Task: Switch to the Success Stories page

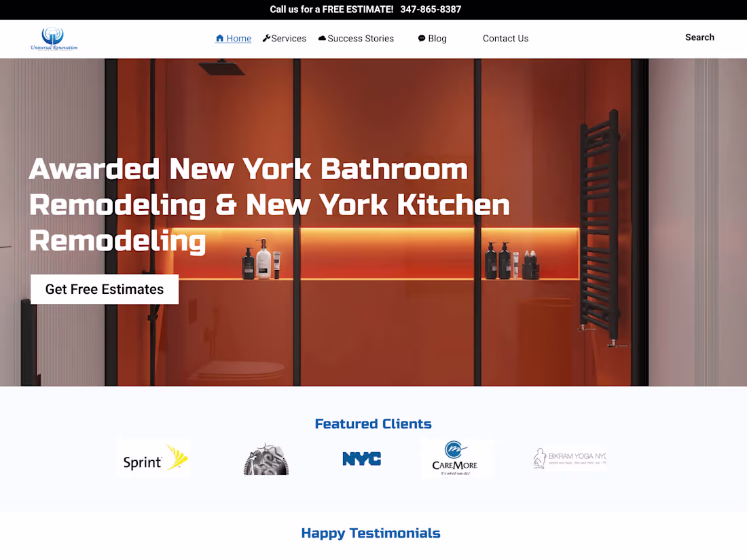Action: pyautogui.click(x=361, y=38)
